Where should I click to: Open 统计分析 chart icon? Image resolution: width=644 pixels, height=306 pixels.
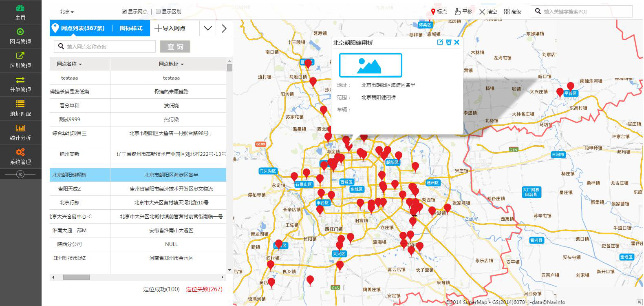click(20, 128)
